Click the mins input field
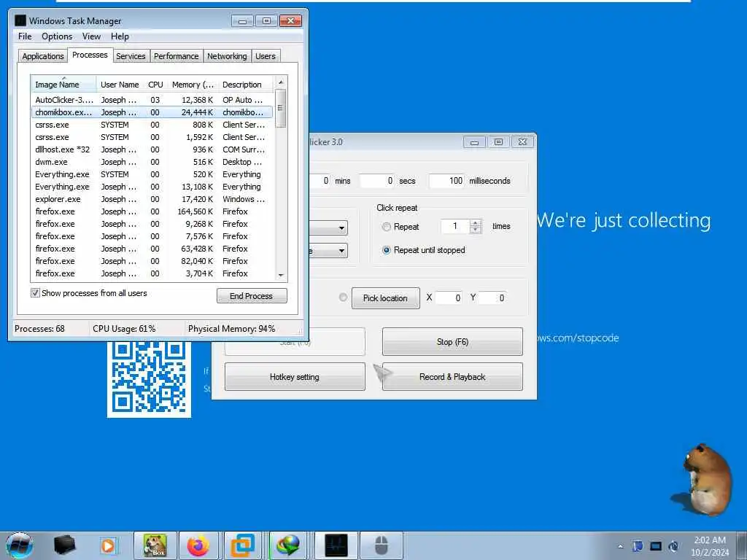The width and height of the screenshot is (747, 560). (320, 181)
